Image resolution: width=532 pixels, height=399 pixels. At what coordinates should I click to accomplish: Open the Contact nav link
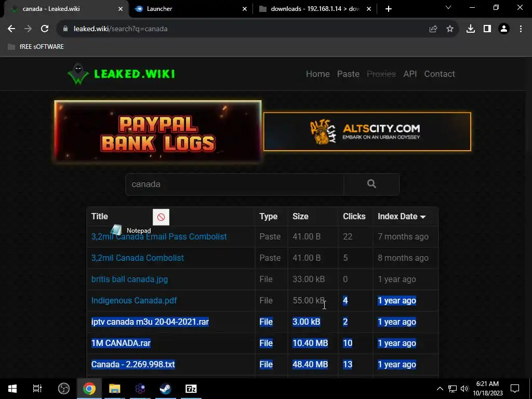click(x=440, y=74)
